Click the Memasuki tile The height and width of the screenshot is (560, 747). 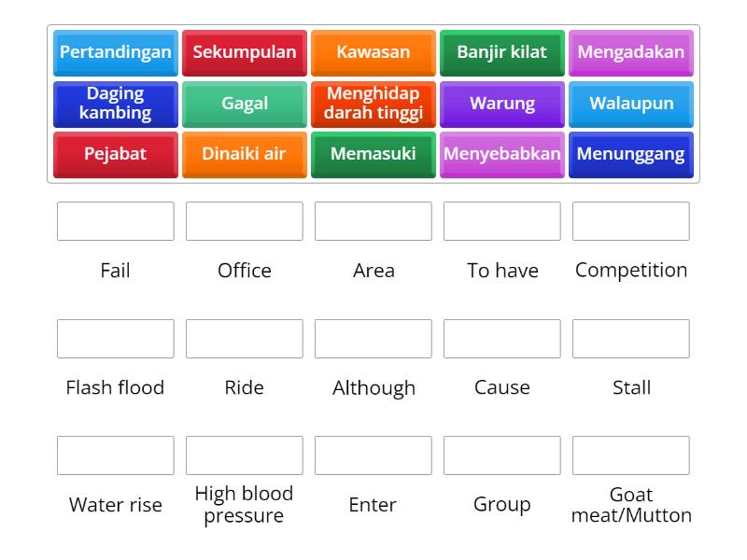[373, 155]
